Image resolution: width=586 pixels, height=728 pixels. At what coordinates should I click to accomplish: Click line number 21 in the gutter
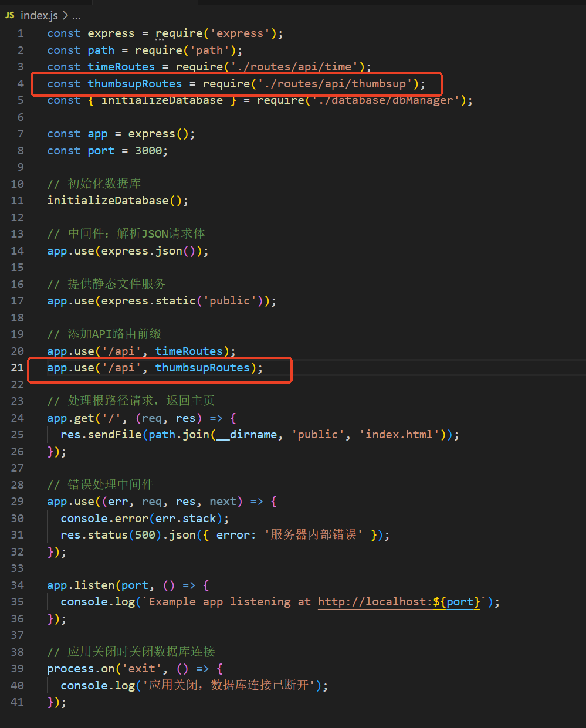coord(18,368)
